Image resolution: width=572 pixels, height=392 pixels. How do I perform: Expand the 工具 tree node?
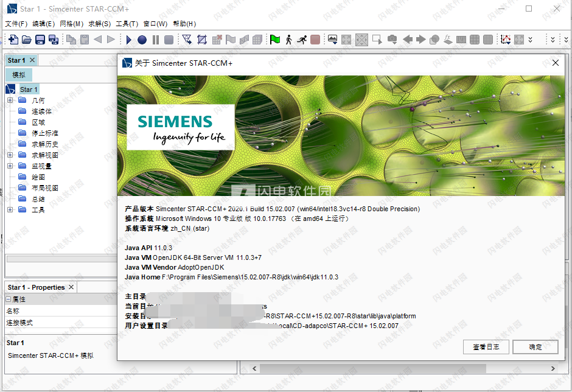10,209
